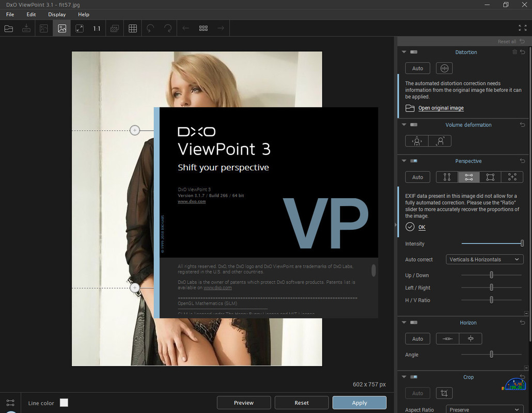Go to the previous image arrow

tap(185, 28)
